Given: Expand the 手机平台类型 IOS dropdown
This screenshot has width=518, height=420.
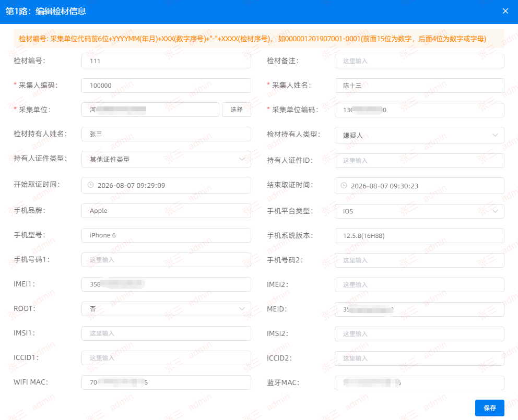Looking at the screenshot, I should pyautogui.click(x=419, y=211).
